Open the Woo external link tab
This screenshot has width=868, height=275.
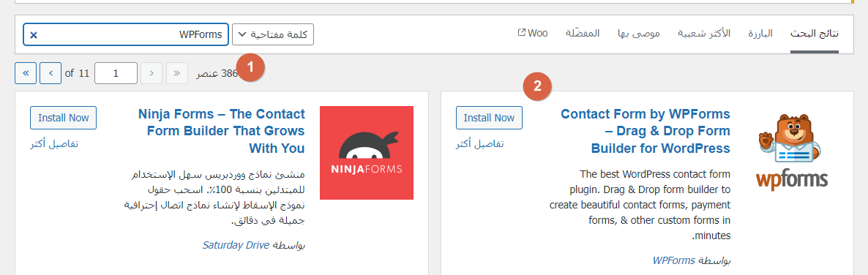[533, 33]
